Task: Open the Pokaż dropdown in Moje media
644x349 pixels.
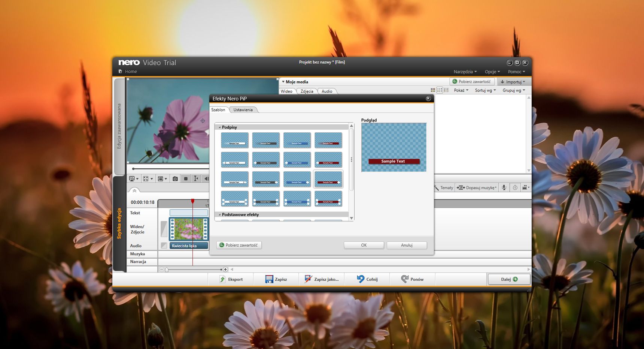Action: [x=461, y=90]
